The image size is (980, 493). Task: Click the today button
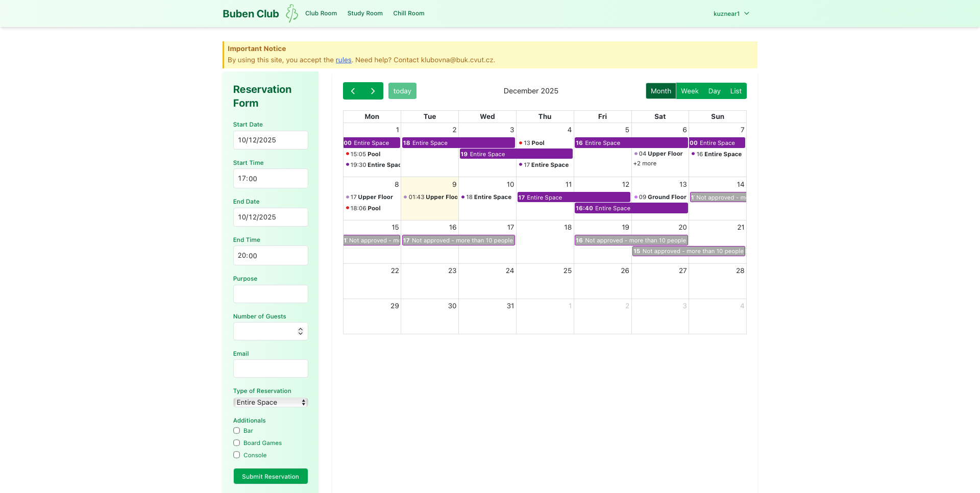(402, 91)
